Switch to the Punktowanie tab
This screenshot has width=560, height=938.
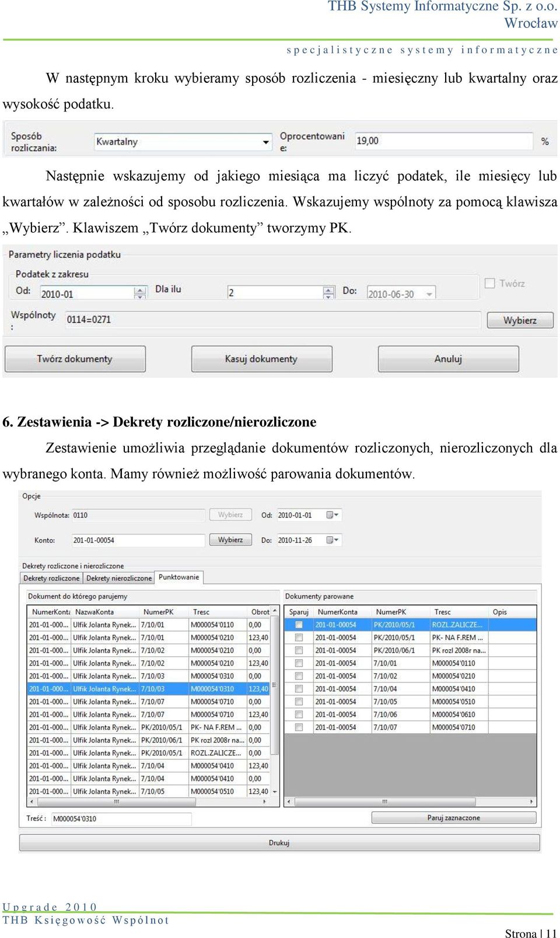(x=178, y=577)
